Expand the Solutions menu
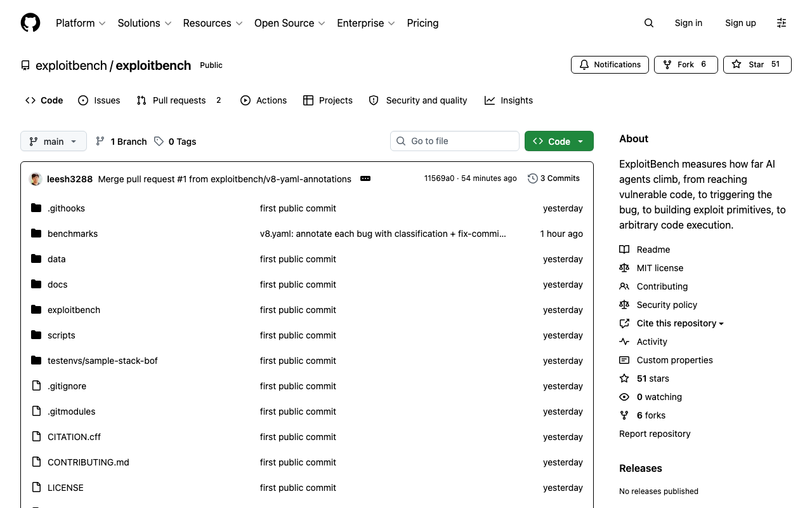The width and height of the screenshot is (812, 508). [x=145, y=23]
